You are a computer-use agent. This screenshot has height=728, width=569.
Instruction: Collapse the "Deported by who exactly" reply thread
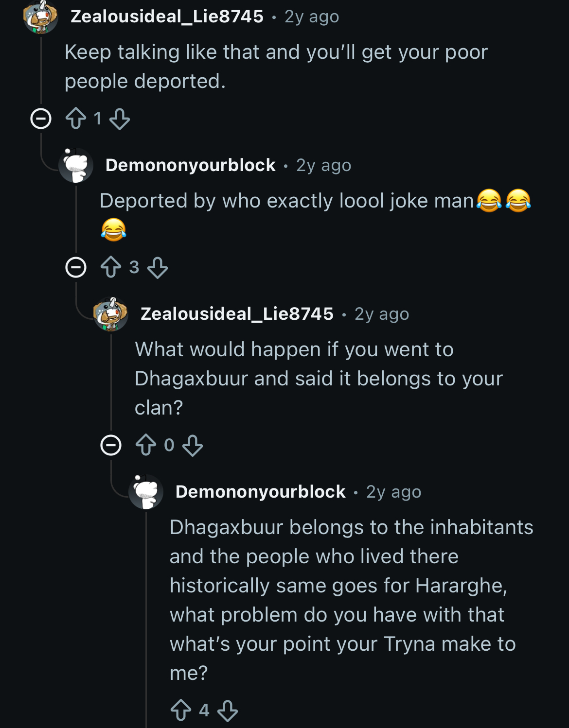[76, 267]
